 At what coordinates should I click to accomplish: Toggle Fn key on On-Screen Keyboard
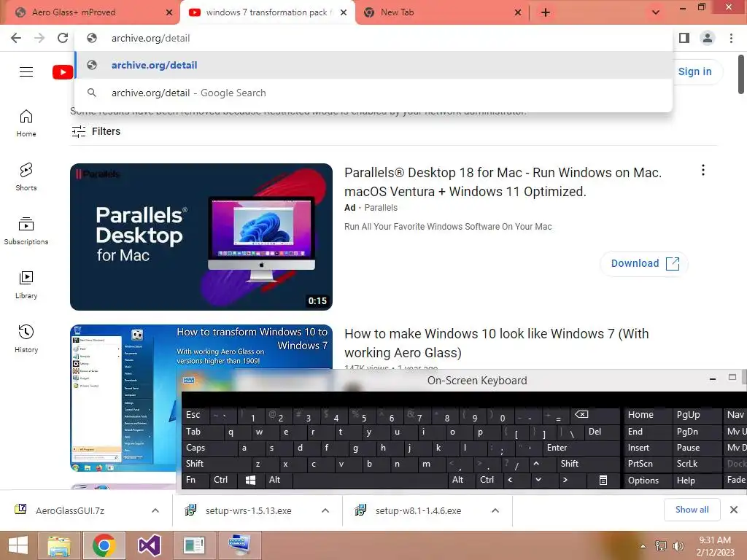click(196, 480)
